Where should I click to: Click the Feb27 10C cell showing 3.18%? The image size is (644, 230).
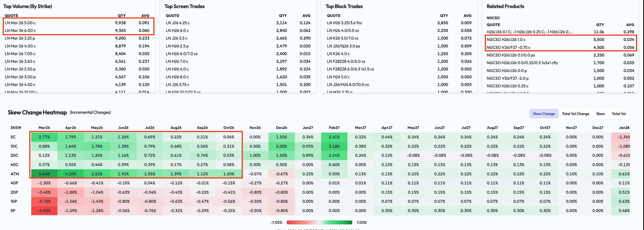click(x=334, y=146)
